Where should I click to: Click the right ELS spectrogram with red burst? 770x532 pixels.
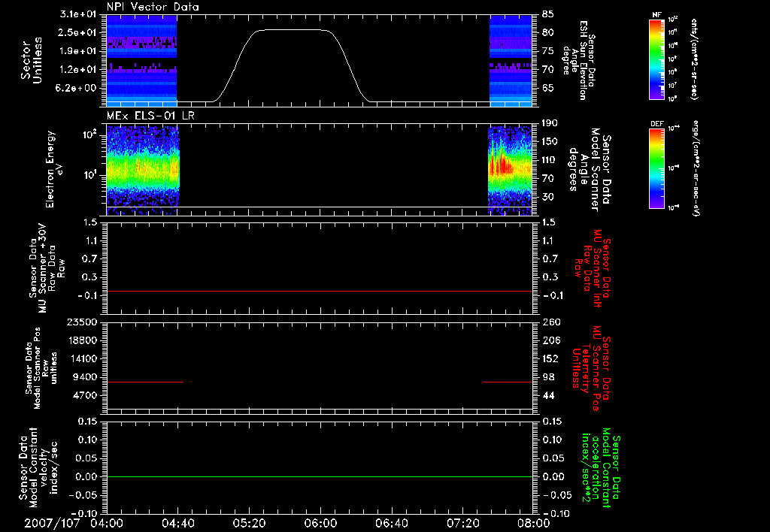[x=510, y=170]
